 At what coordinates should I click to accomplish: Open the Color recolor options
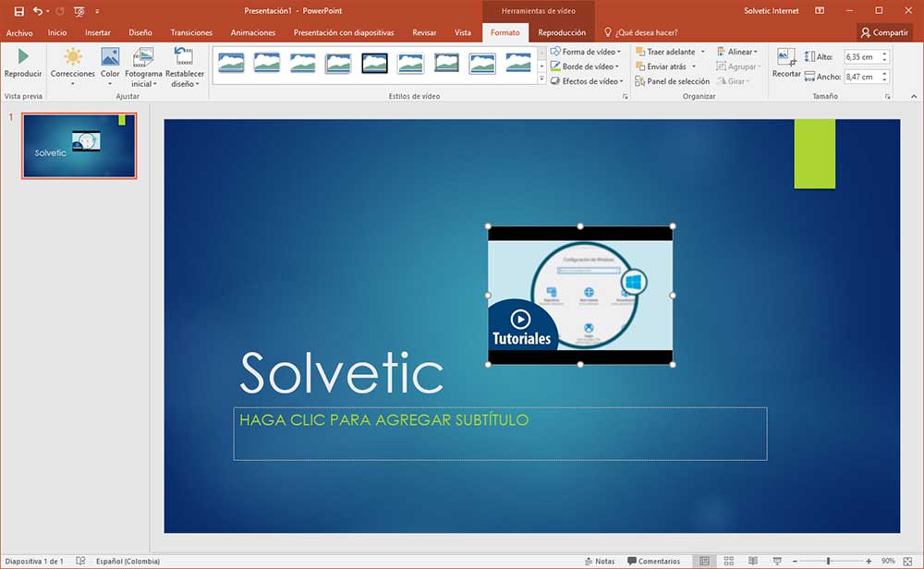click(110, 66)
